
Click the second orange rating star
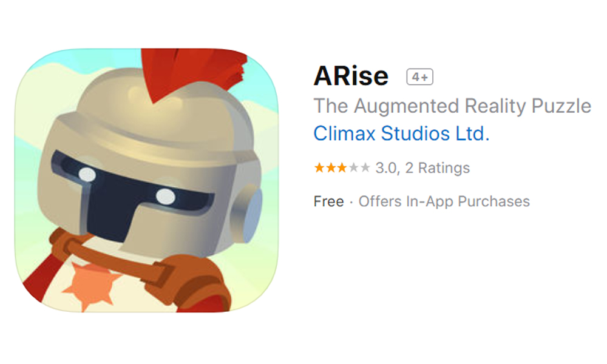(x=331, y=168)
